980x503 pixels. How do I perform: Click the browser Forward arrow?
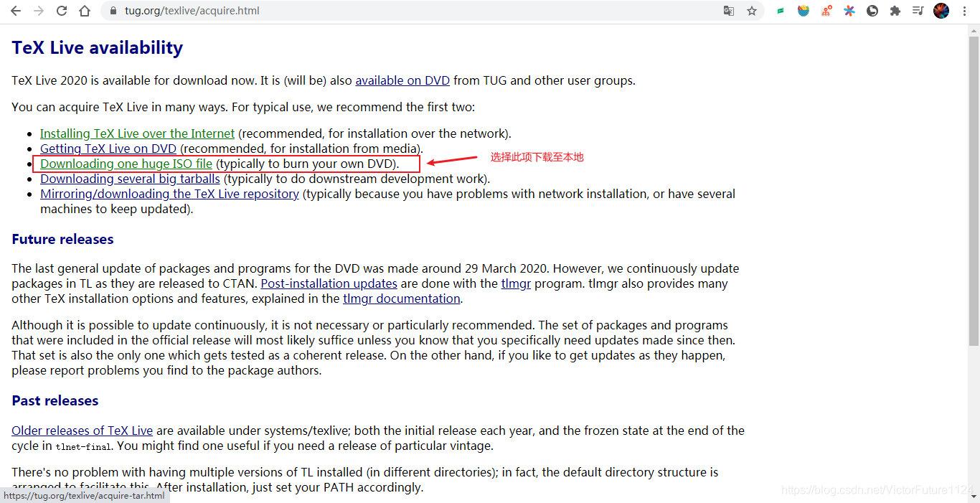pyautogui.click(x=39, y=11)
